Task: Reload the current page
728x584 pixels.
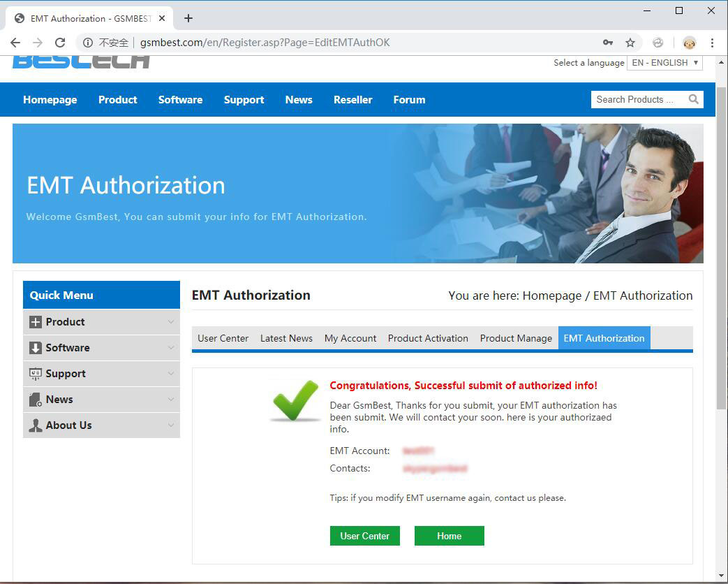Action: pos(60,43)
